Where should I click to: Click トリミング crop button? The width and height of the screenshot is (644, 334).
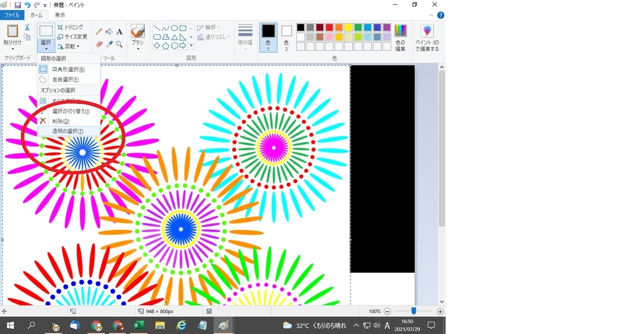[70, 27]
